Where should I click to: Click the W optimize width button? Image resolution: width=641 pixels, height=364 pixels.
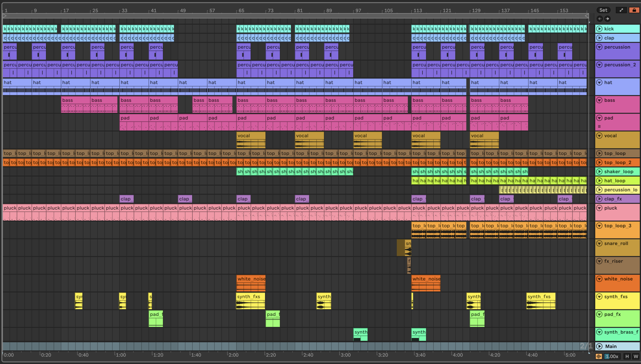[635, 356]
